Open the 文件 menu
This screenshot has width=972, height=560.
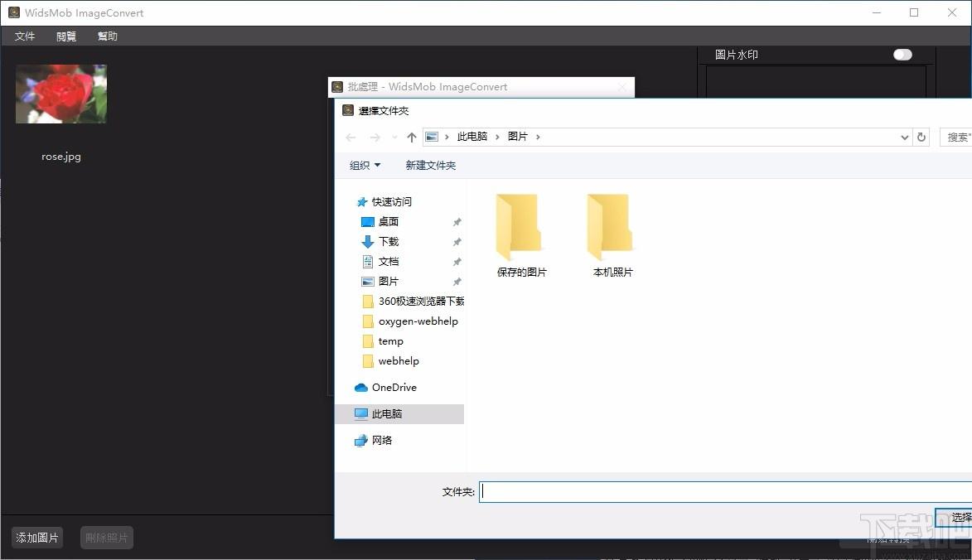(25, 36)
